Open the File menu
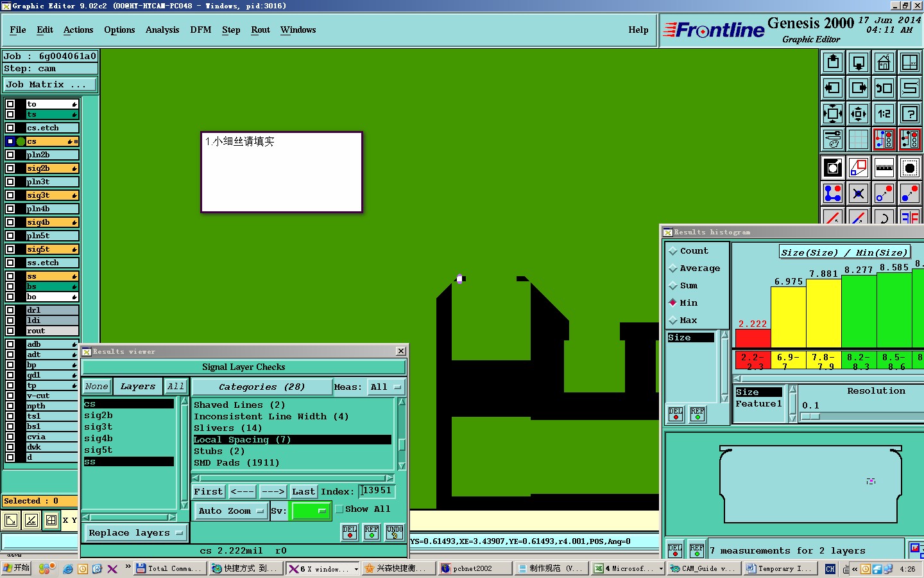 [18, 30]
